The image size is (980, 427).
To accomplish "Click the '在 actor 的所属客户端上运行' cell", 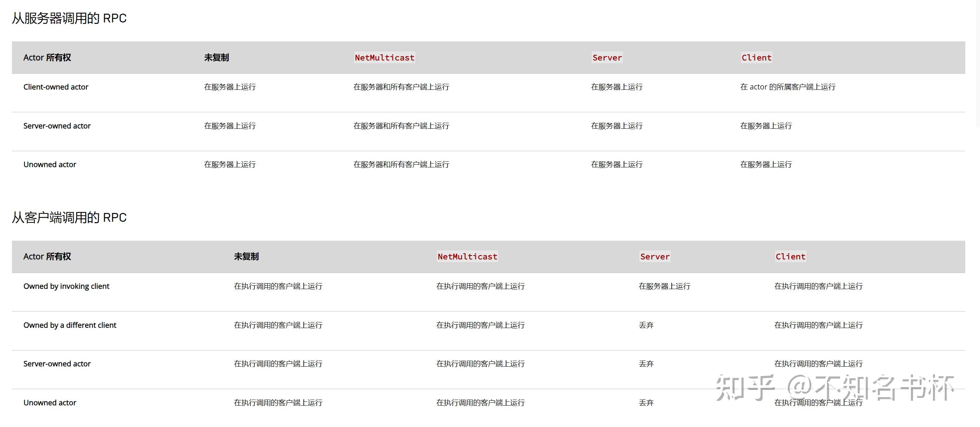I will tap(787, 87).
